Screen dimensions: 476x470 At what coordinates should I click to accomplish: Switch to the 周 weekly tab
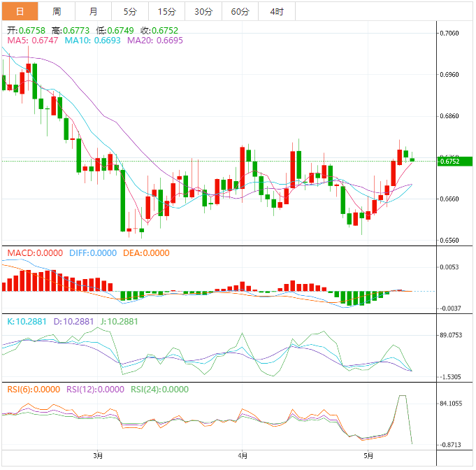(57, 11)
